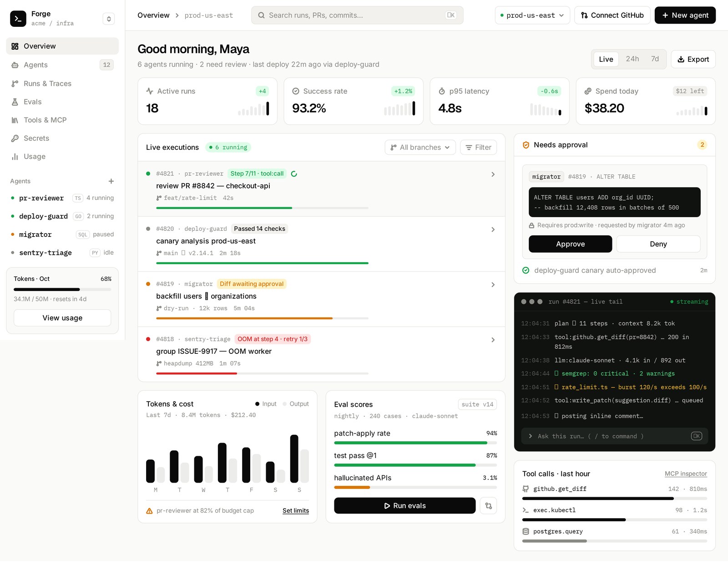728x581 pixels.
Task: Select the pr-reviewer agent in sidebar
Action: [62, 198]
